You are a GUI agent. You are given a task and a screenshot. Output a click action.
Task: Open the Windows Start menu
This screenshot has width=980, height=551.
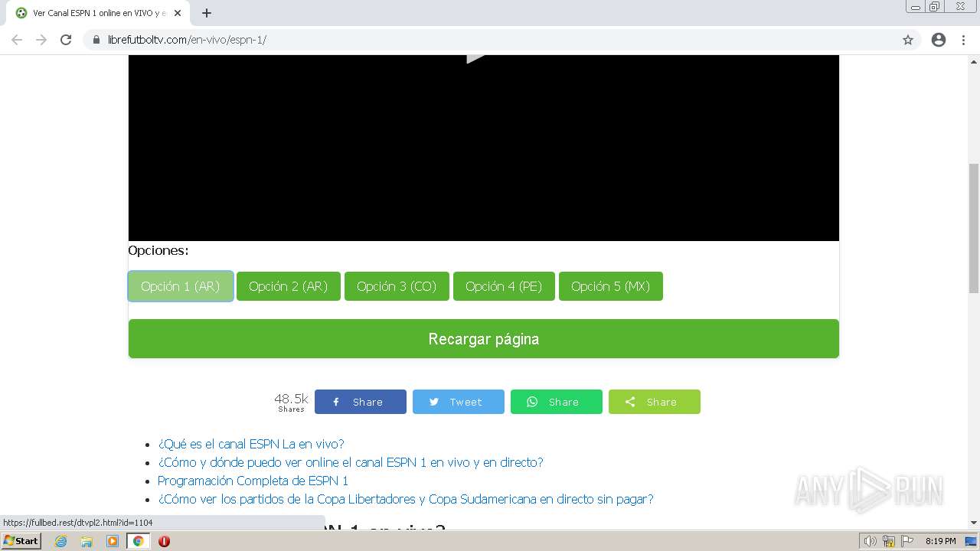[21, 541]
